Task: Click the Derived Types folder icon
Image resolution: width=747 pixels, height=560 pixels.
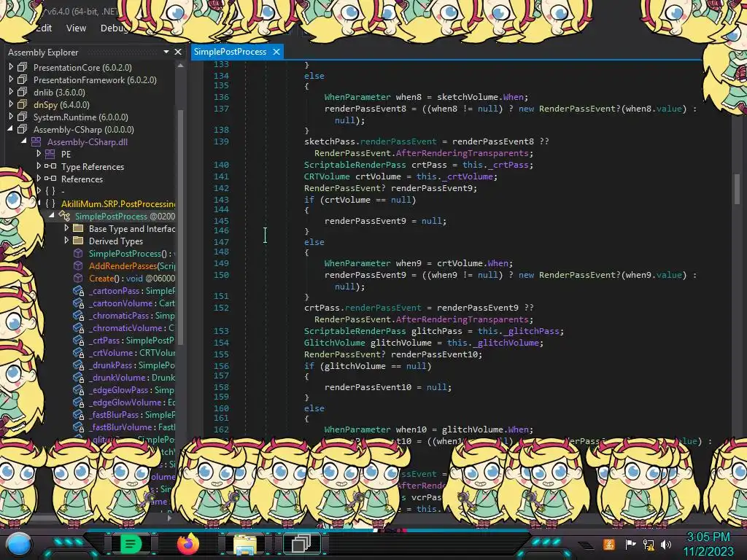Action: [78, 241]
